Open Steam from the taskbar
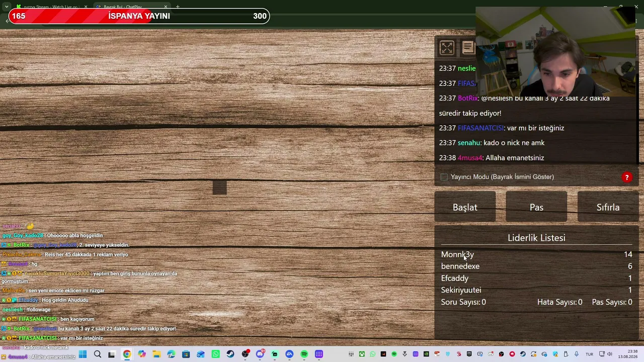 tap(230, 354)
